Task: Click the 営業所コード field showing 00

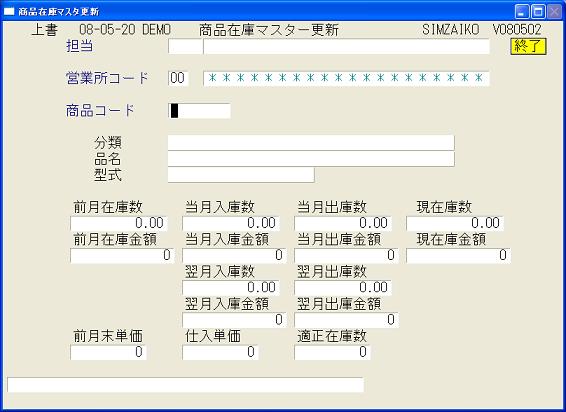Action: tap(178, 78)
